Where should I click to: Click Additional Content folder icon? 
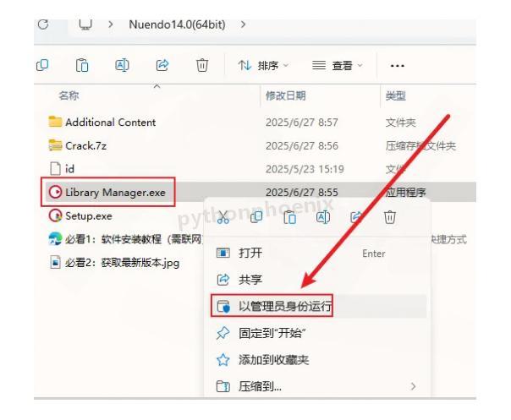55,122
